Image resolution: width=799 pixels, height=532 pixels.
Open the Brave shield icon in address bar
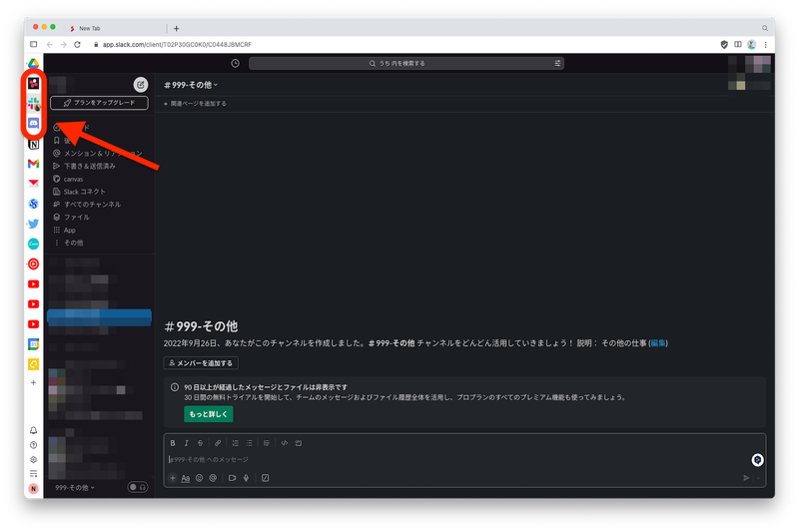click(x=724, y=44)
